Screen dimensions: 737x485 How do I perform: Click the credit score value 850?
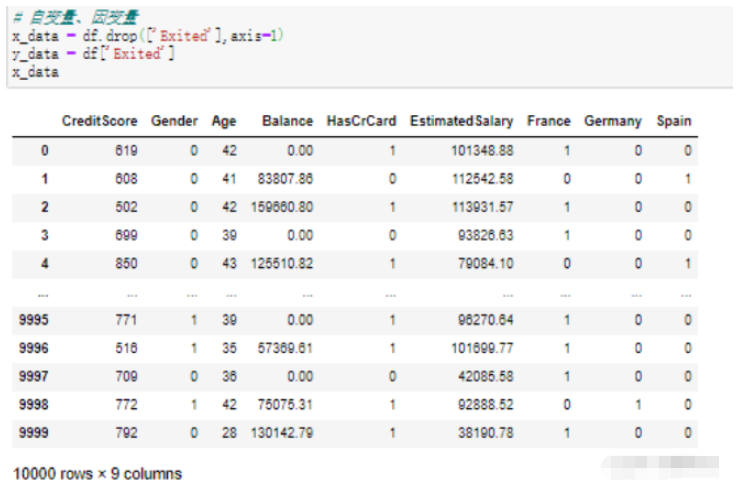click(125, 263)
